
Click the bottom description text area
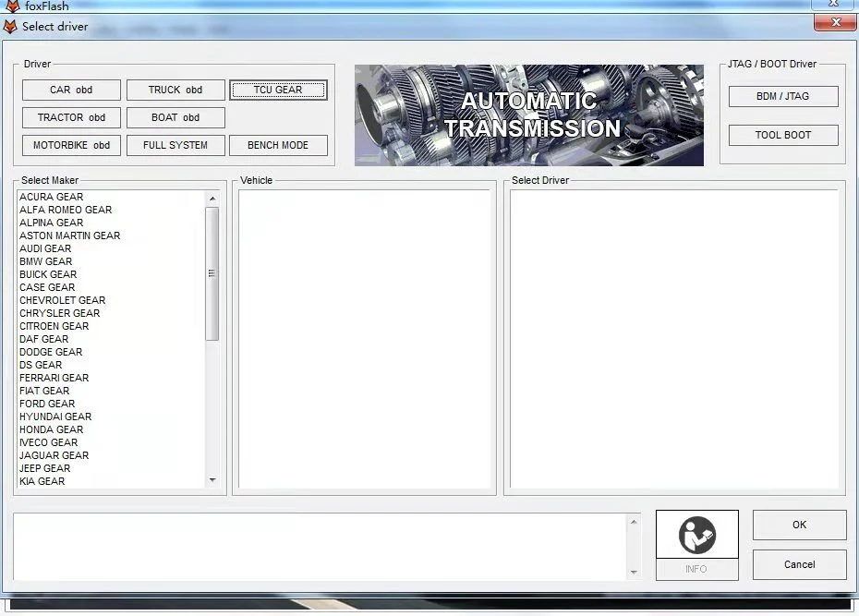[x=321, y=547]
